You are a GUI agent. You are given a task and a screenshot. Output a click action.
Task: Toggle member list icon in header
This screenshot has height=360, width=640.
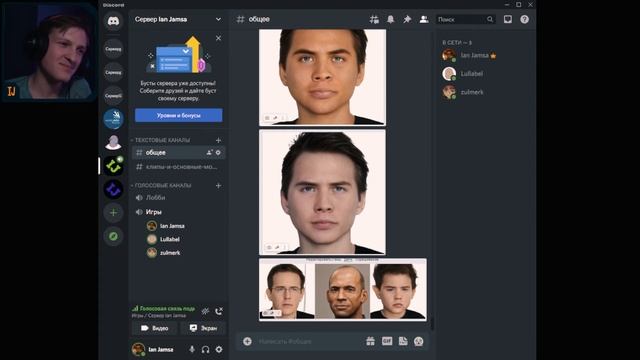coord(424,19)
